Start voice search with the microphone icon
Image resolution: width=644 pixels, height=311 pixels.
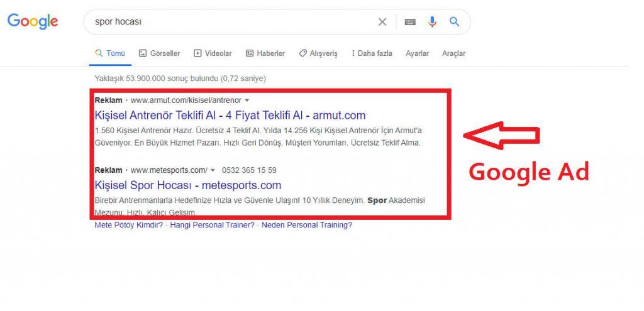[x=432, y=22]
